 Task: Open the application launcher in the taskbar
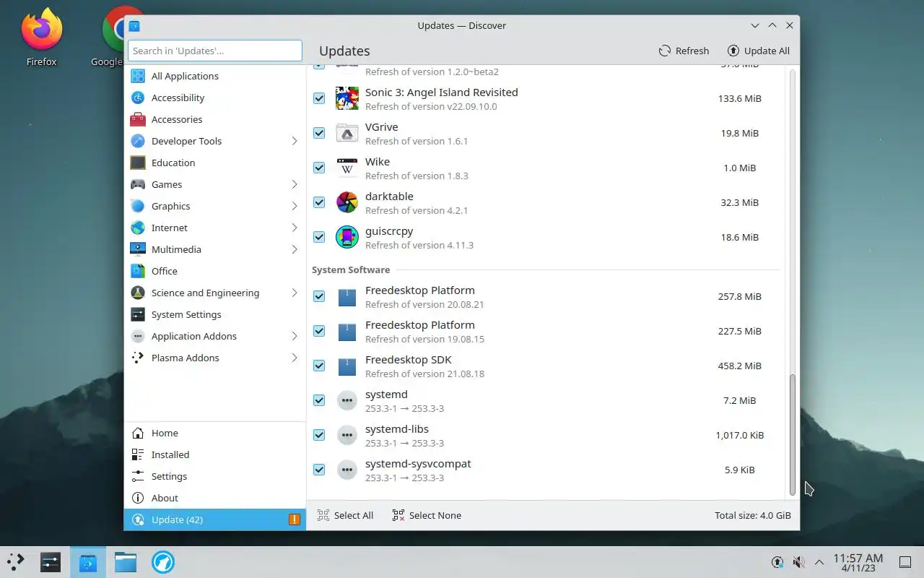pyautogui.click(x=15, y=562)
